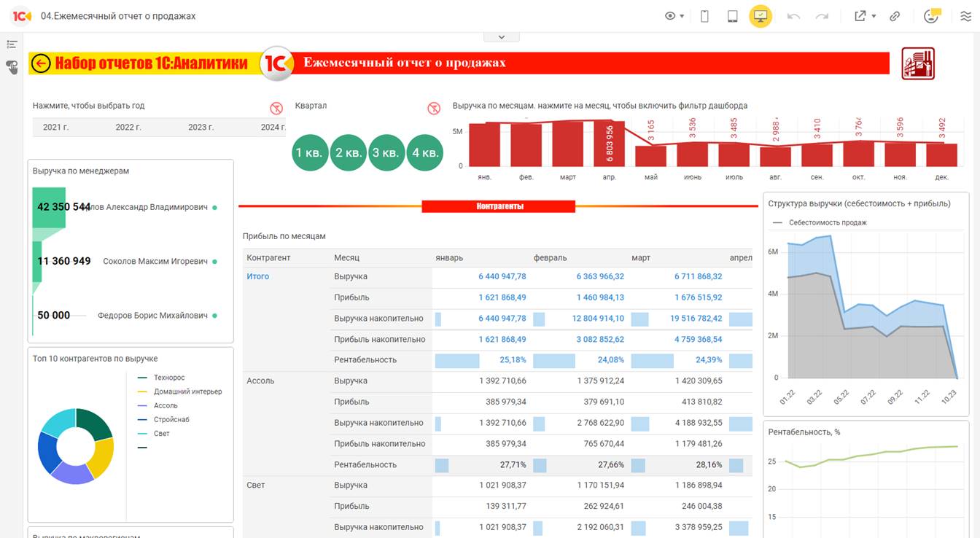Click the back arrow in yellow banner
980x538 pixels.
42,63
